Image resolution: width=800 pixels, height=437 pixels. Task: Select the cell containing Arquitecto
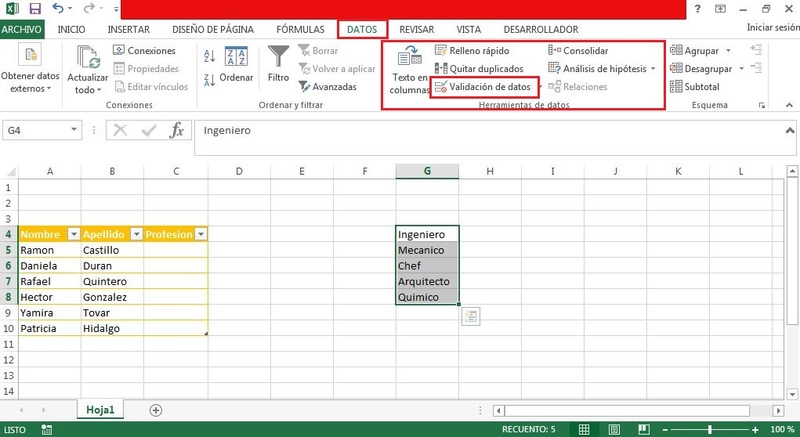(427, 281)
